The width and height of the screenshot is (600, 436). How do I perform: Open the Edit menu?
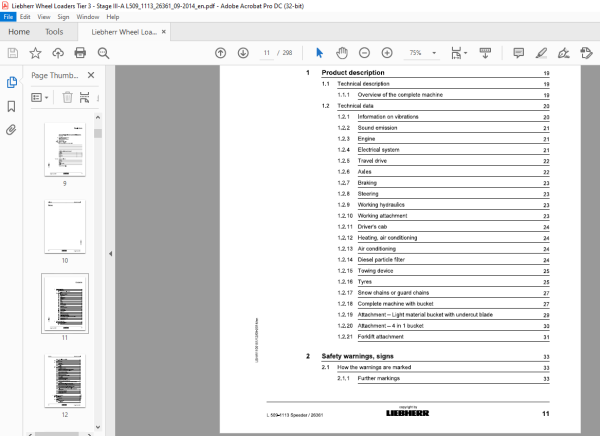click(x=25, y=17)
